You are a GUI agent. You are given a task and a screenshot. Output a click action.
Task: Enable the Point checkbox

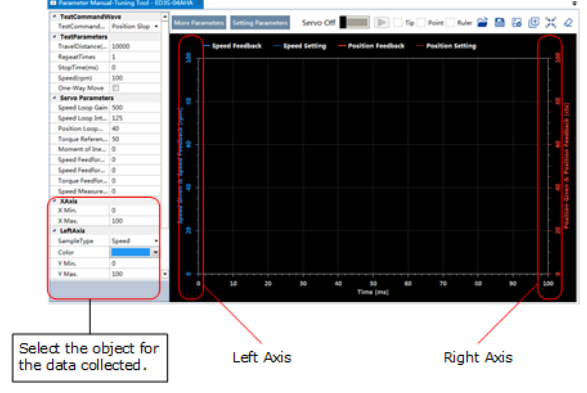tap(421, 23)
